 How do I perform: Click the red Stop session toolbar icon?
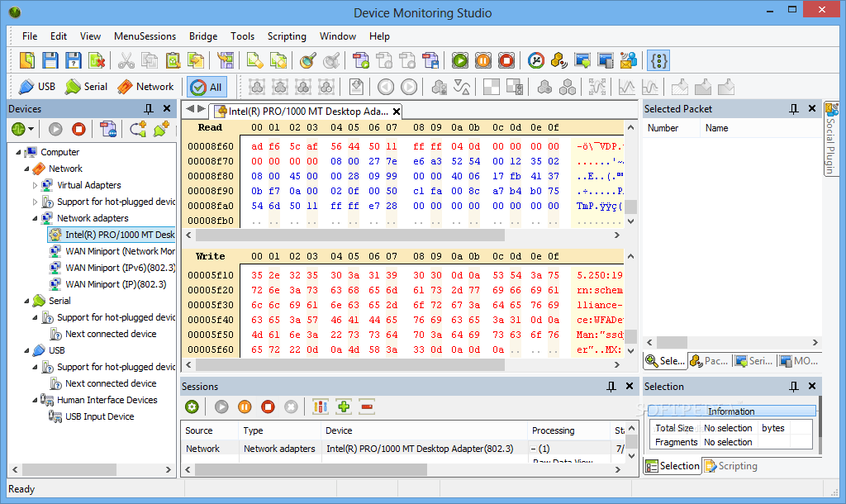click(x=506, y=60)
